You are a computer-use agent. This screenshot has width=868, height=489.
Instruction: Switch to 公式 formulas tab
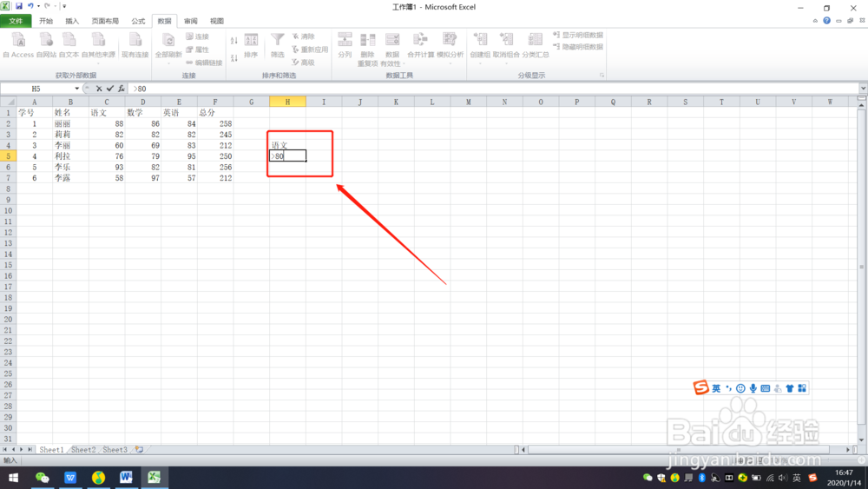[x=138, y=21]
